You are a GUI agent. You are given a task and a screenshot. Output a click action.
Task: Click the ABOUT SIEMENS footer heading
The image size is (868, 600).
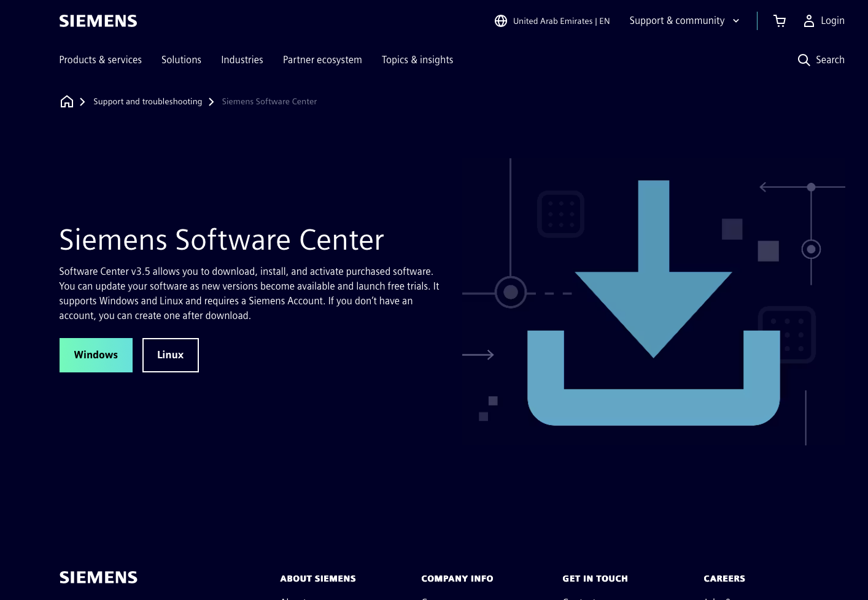[318, 579]
